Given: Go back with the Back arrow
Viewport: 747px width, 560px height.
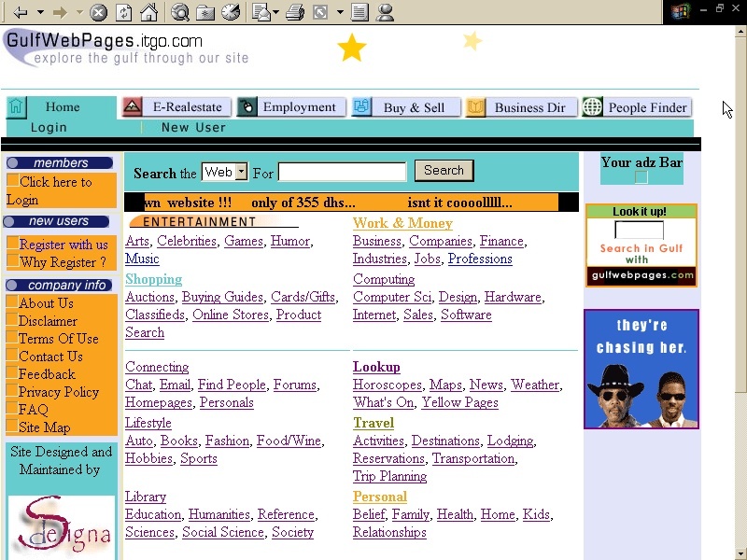Looking at the screenshot, I should click(20, 12).
